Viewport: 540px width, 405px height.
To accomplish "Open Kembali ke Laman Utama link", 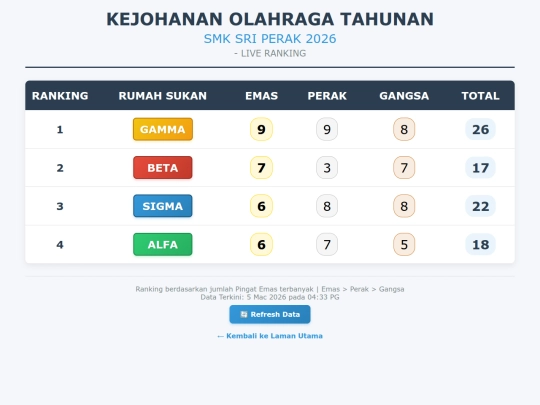I will [270, 336].
